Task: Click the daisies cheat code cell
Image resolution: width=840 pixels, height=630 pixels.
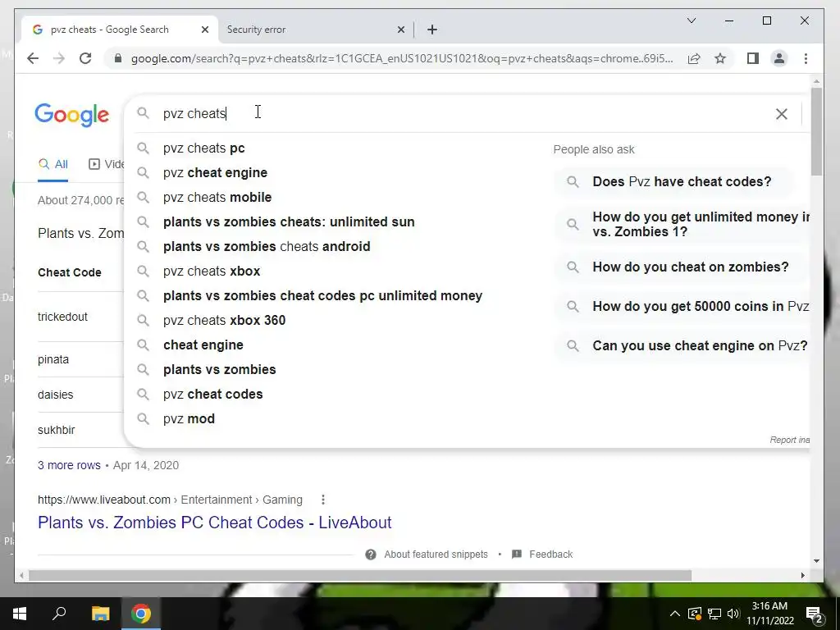Action: pos(55,395)
